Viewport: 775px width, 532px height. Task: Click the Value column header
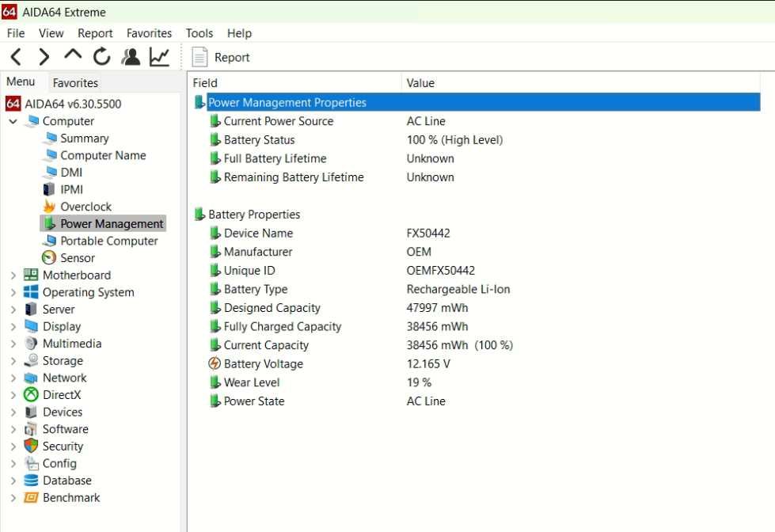(x=420, y=83)
